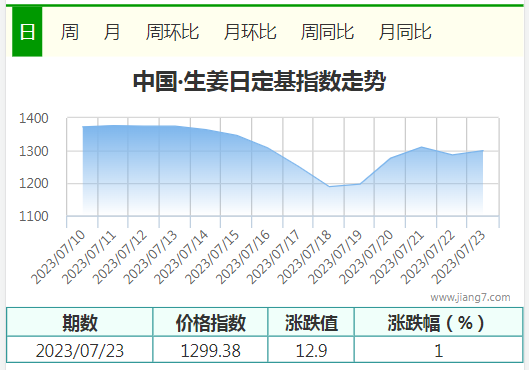Click the 1300 y-axis label
Screen dimensions: 529x370
[x=34, y=151]
